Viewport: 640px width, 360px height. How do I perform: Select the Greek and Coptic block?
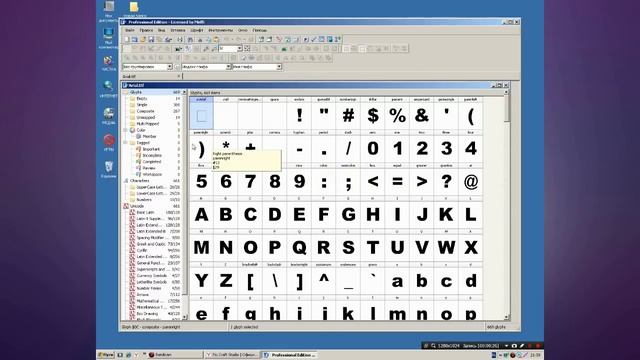(151, 244)
